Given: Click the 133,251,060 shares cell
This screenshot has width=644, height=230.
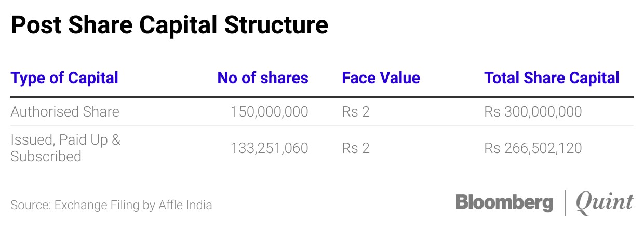Looking at the screenshot, I should 270,148.
